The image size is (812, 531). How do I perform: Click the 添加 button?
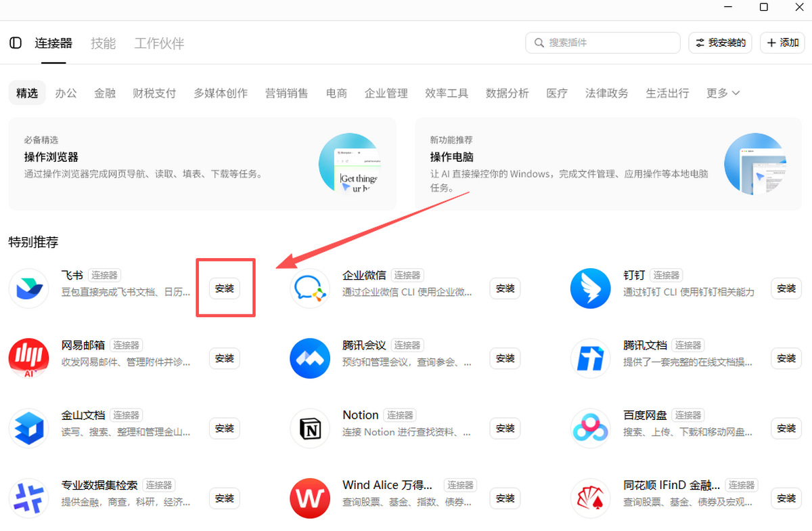point(782,43)
